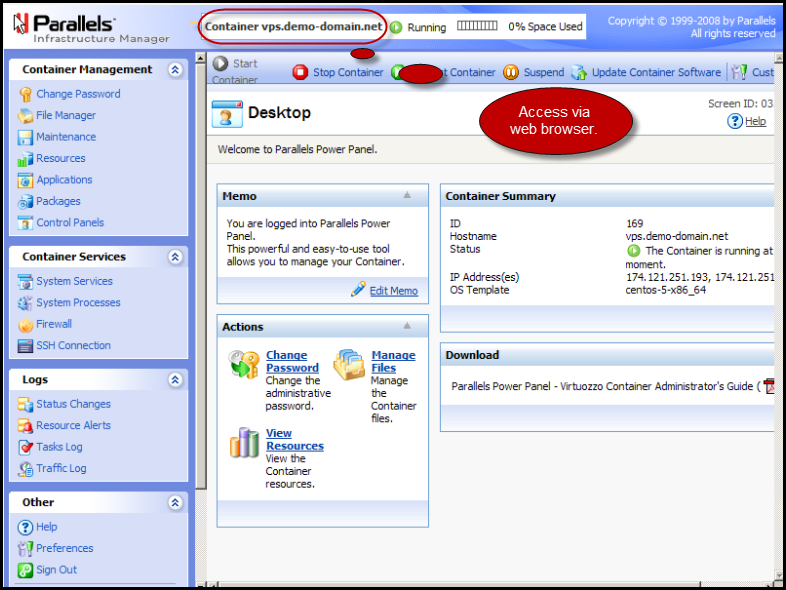Click the Start Container play icon

[x=220, y=64]
